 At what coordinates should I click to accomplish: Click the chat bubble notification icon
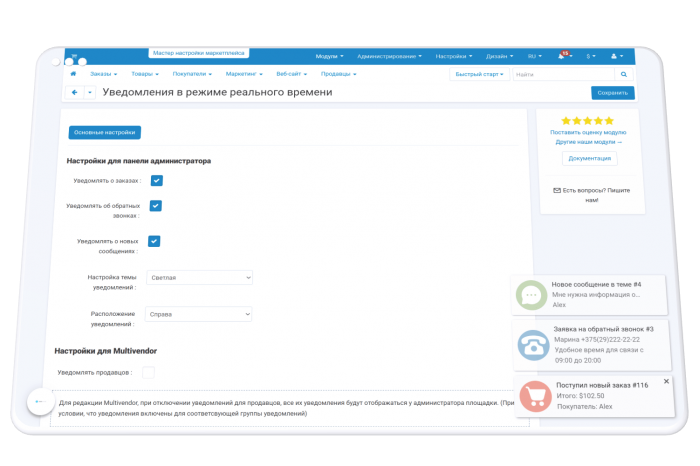[531, 295]
